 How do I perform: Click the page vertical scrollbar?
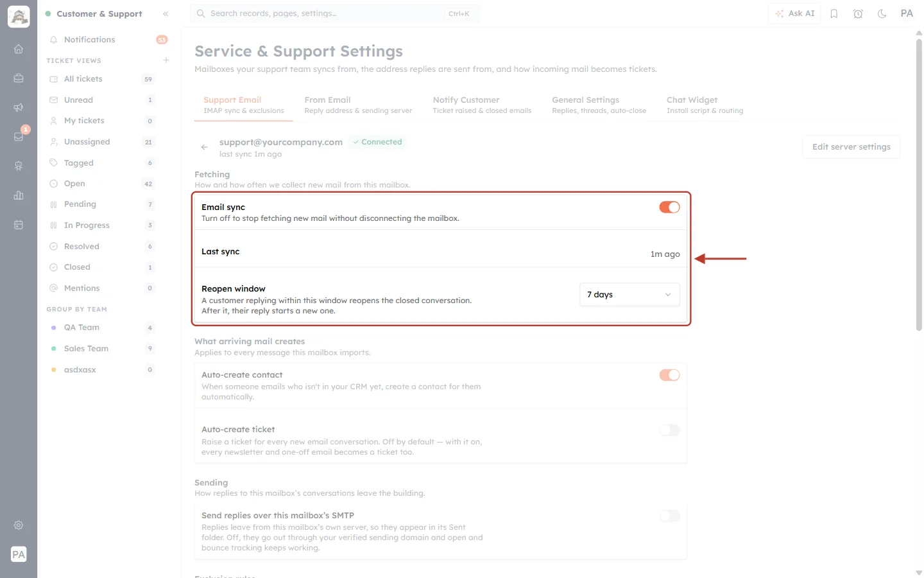click(x=919, y=185)
